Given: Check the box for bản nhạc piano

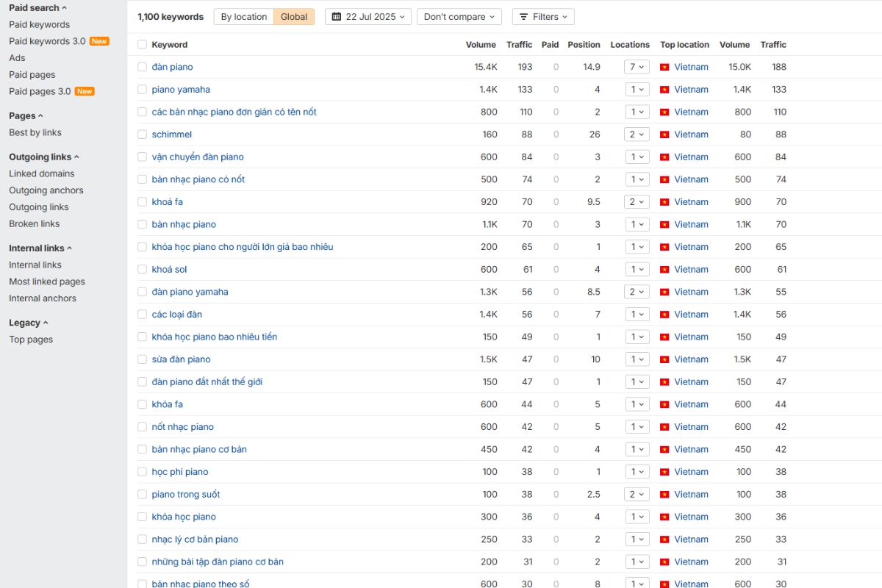Looking at the screenshot, I should pos(142,224).
